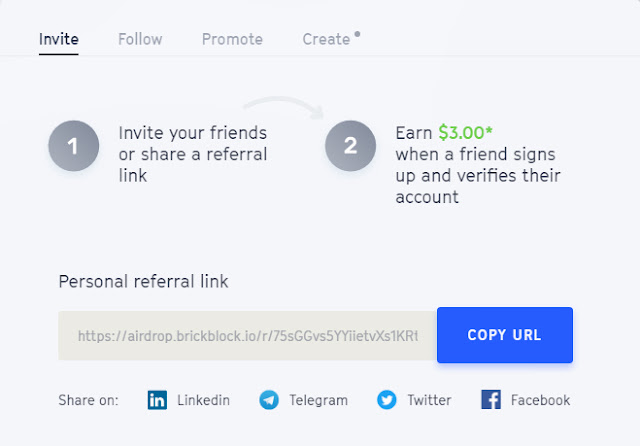Viewport: 640px width, 446px height.
Task: Click the "Personal referral link" heading
Action: [144, 282]
